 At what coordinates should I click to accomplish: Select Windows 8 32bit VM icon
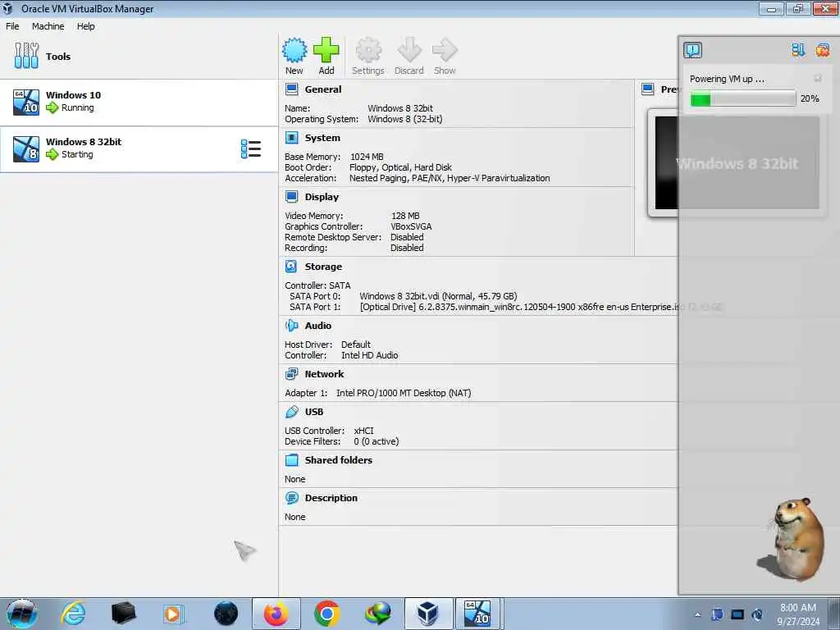(x=26, y=149)
